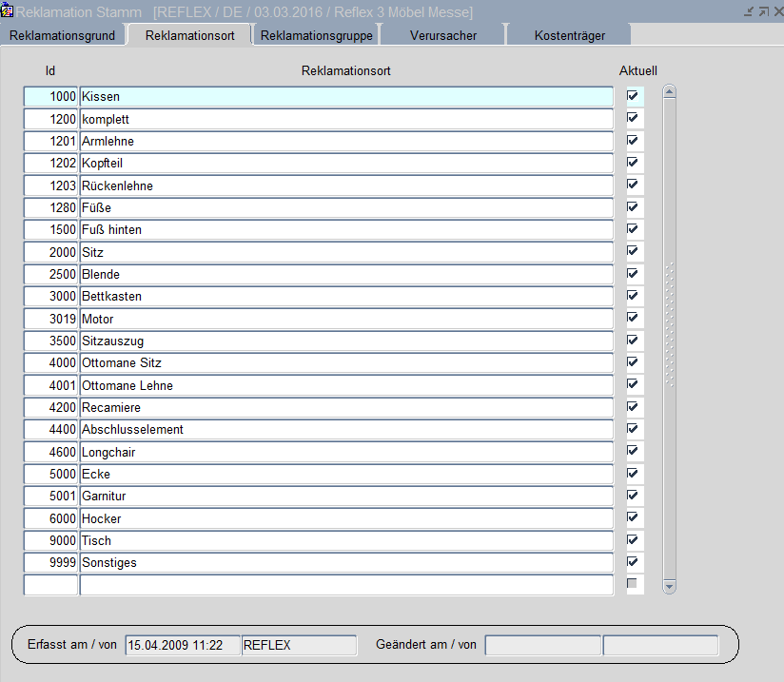Click the scrollbar thumb of the list
The height and width of the screenshot is (682, 784).
coord(669,323)
